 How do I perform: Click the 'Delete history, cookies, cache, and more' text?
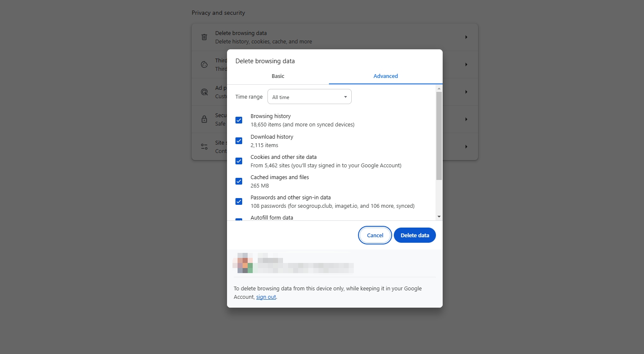click(x=264, y=42)
